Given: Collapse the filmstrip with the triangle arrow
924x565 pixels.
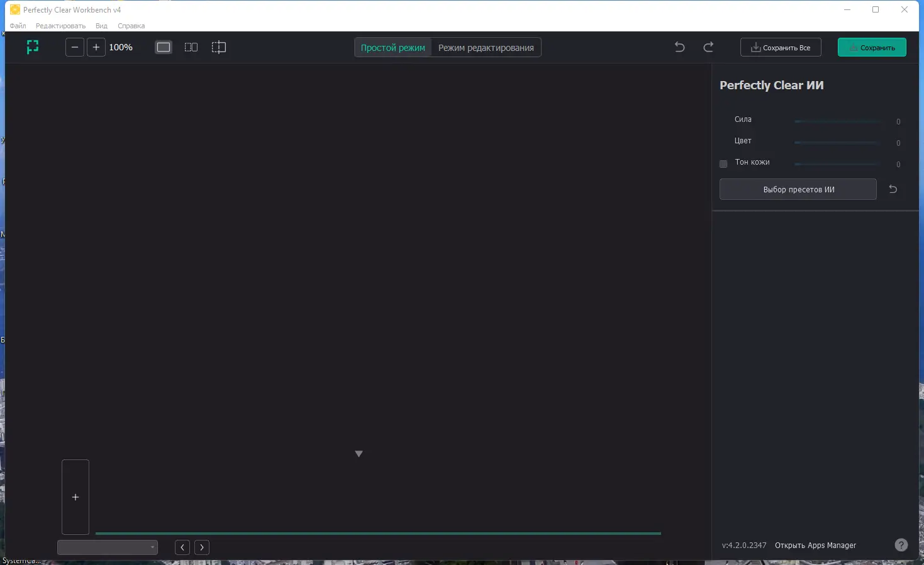Looking at the screenshot, I should (359, 453).
